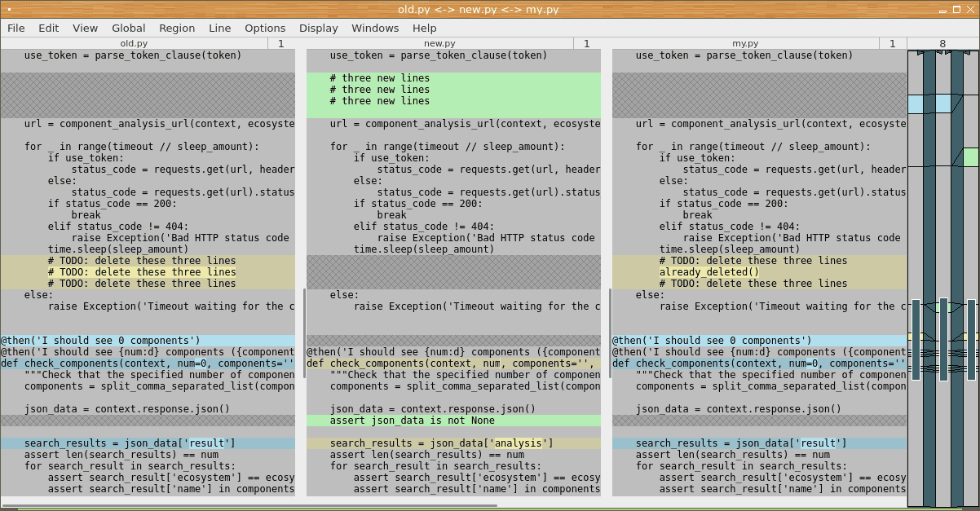Maximize the xxdiff window

coord(956,9)
